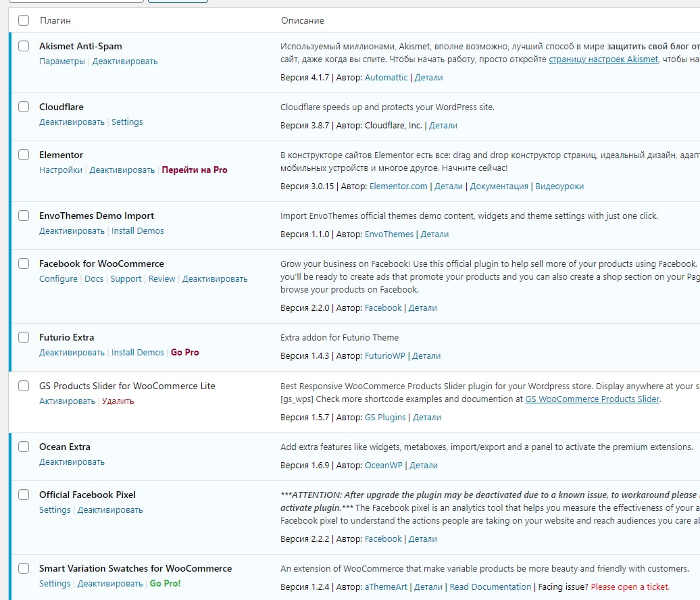This screenshot has height=600, width=700.
Task: Click Go Pro! under Smart Variation Swatches
Action: click(165, 584)
